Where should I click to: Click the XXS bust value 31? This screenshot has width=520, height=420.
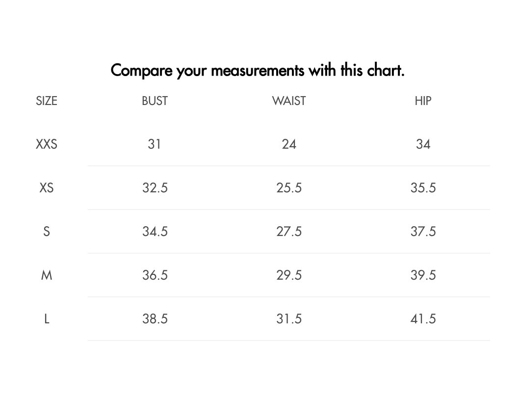pos(155,144)
